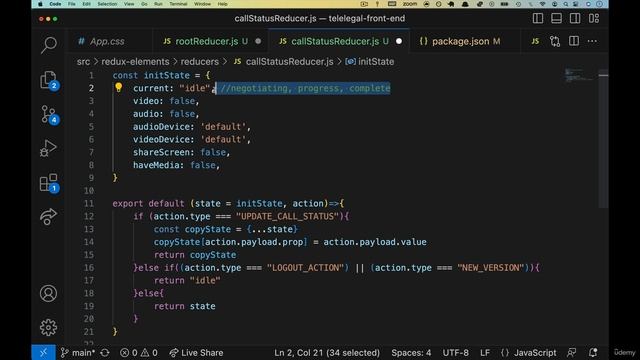Click the main* branch in status bar
Screen dimensions: 640x360
78,353
